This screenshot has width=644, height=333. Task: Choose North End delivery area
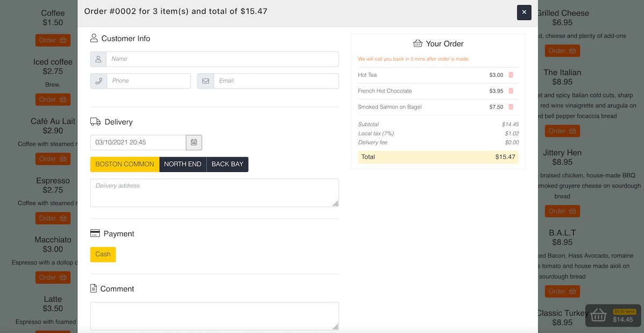tap(182, 164)
